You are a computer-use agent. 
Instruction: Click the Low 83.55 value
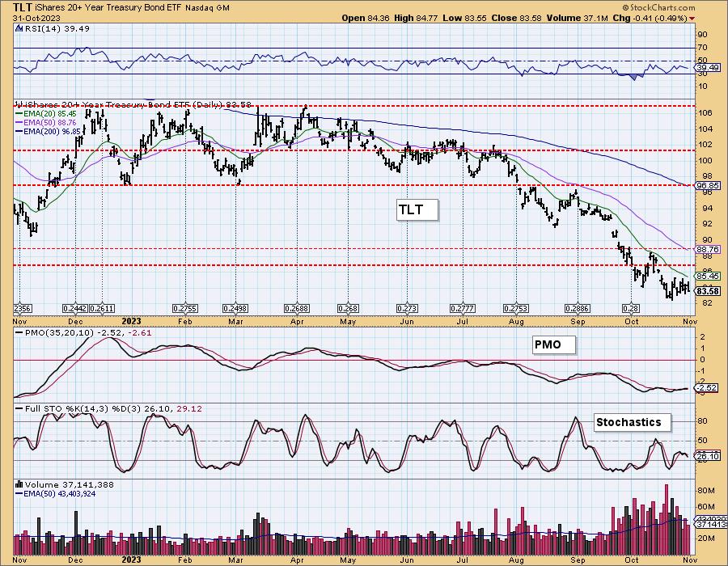point(465,18)
